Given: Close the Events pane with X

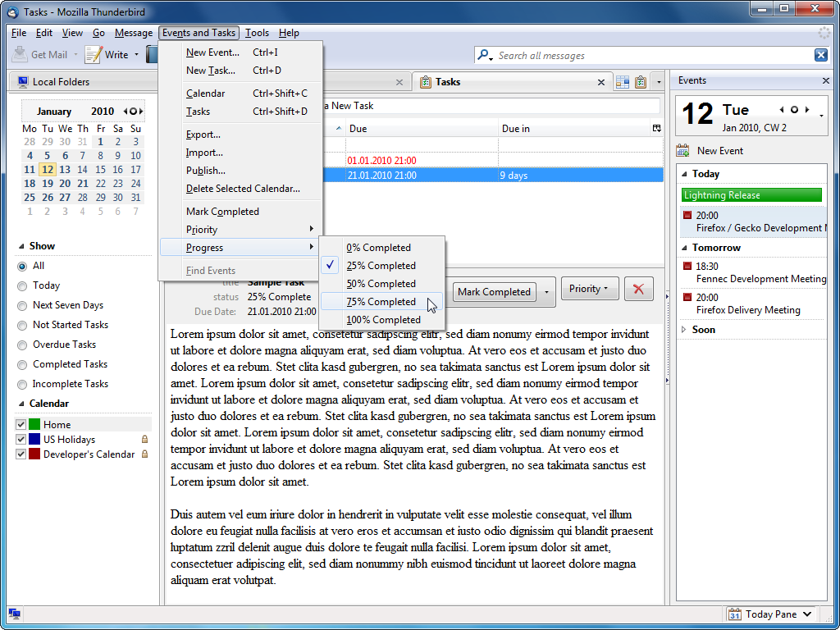Looking at the screenshot, I should (x=826, y=80).
